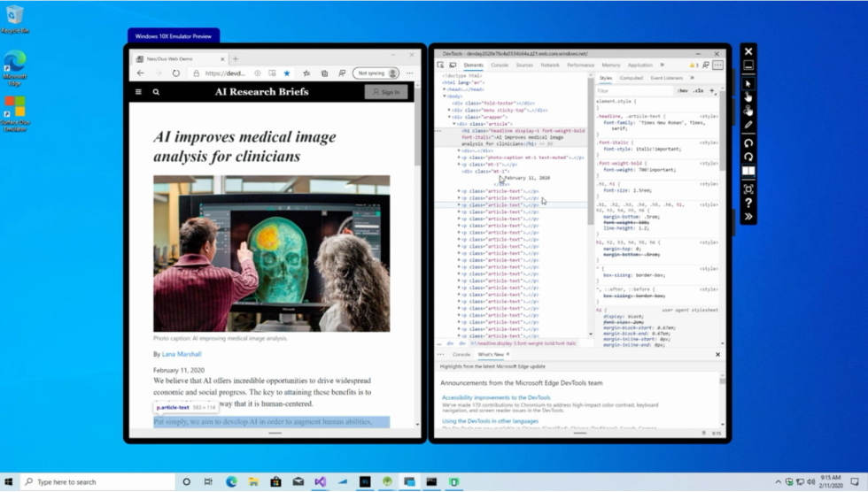This screenshot has width=868, height=492.
Task: Click browser Back arrow
Action: click(141, 73)
